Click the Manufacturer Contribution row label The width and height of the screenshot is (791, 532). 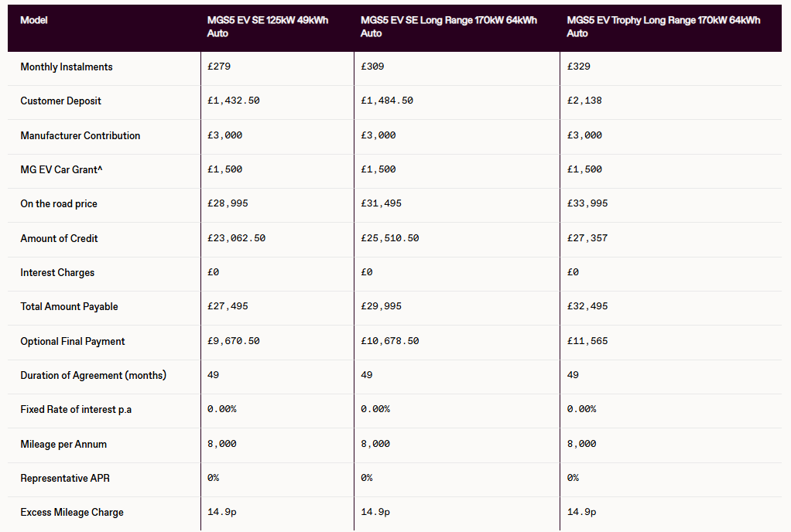point(80,136)
